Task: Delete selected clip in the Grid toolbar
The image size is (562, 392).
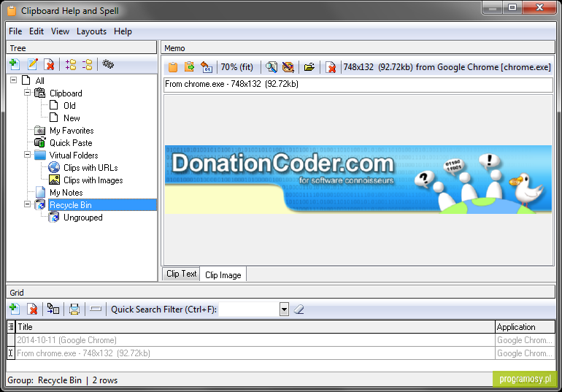Action: click(x=32, y=310)
